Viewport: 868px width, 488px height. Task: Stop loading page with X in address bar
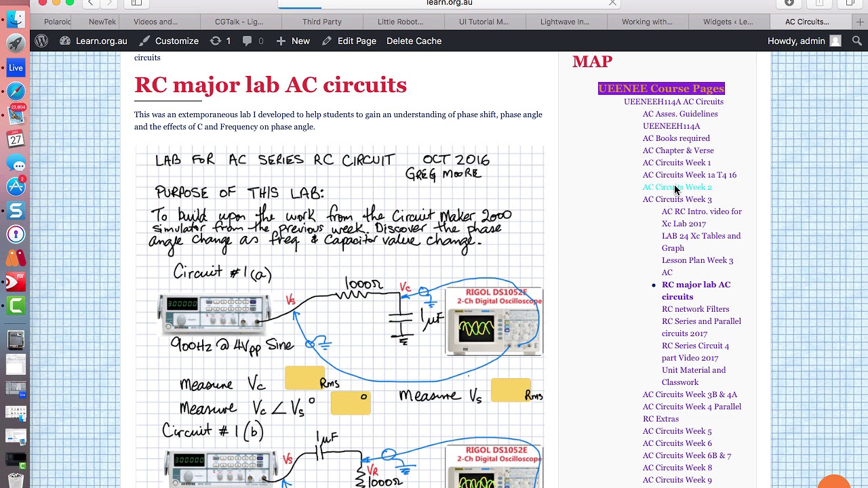pyautogui.click(x=612, y=3)
